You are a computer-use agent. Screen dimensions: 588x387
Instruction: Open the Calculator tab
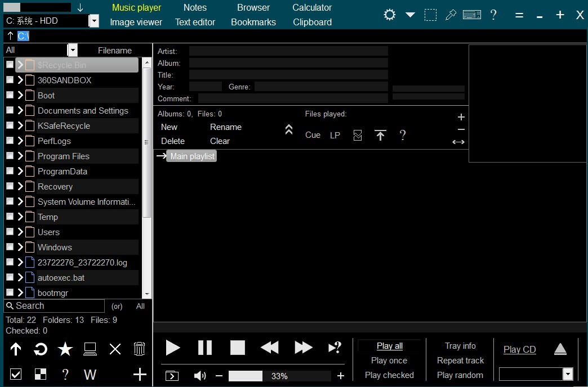pos(312,8)
